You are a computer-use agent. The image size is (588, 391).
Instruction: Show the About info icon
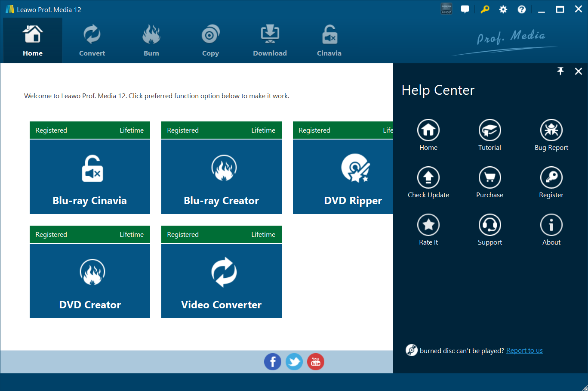(x=551, y=225)
